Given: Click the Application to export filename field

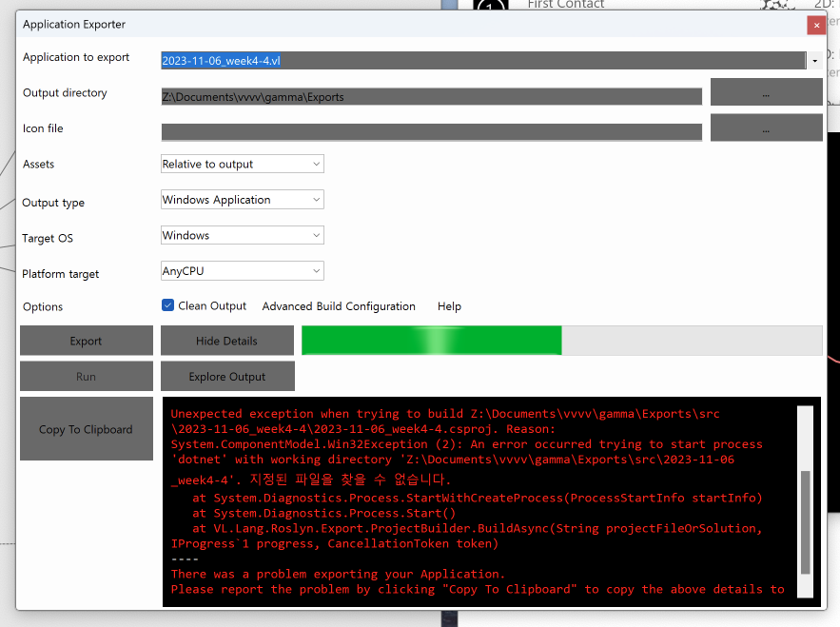Looking at the screenshot, I should coord(483,61).
